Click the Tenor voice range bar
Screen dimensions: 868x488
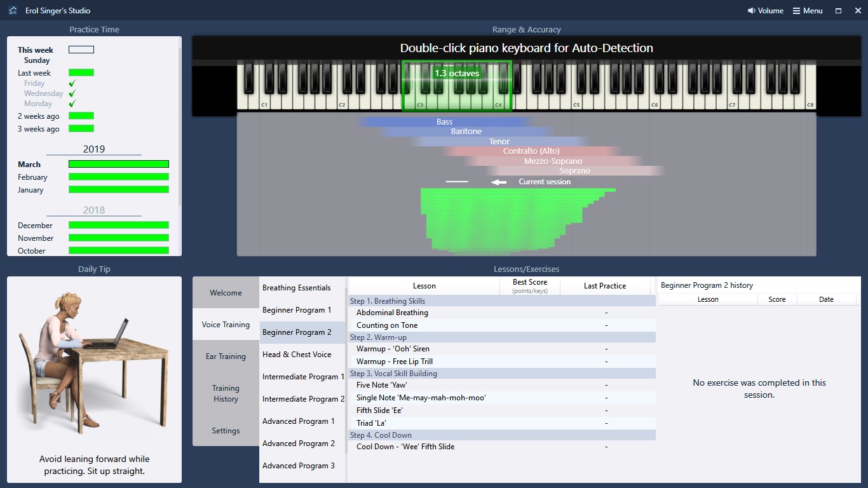point(499,141)
